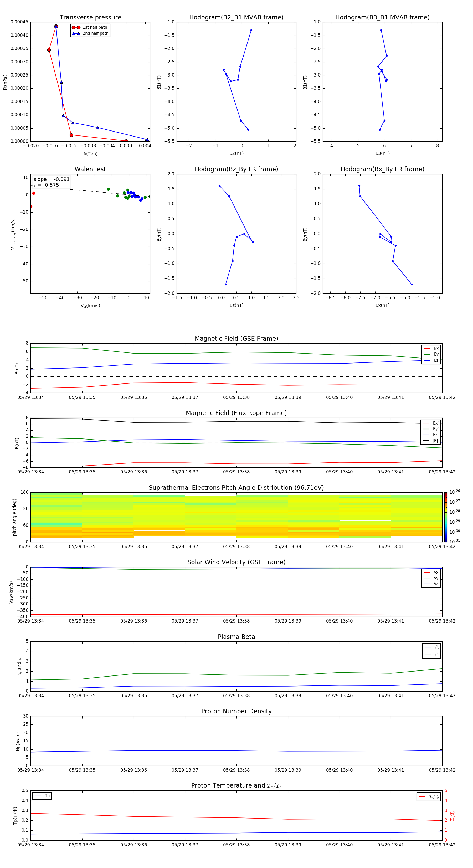Select '2nd half path' legend entry
Screen dimensions: 473x868
[x=90, y=33]
